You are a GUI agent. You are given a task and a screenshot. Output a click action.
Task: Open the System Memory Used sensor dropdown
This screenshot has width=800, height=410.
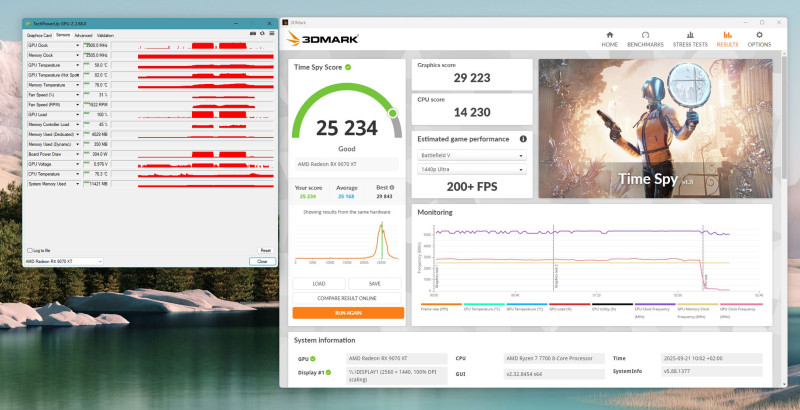pos(78,184)
